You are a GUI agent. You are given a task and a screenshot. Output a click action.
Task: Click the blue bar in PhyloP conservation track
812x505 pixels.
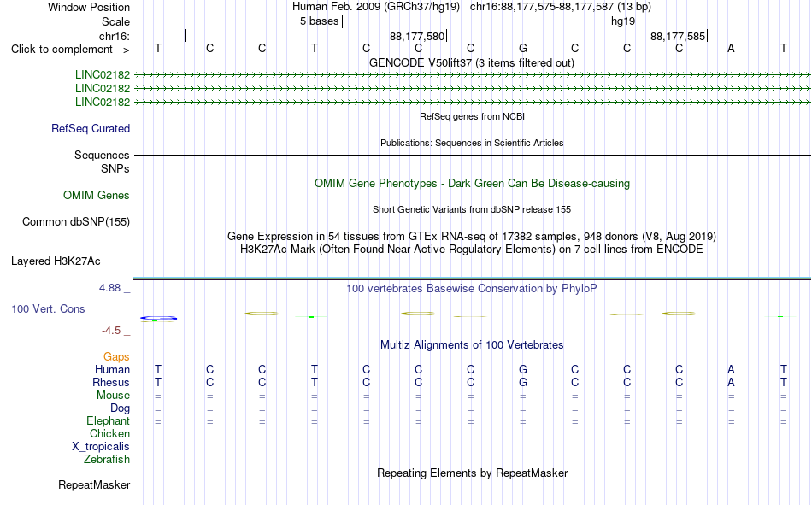click(158, 318)
